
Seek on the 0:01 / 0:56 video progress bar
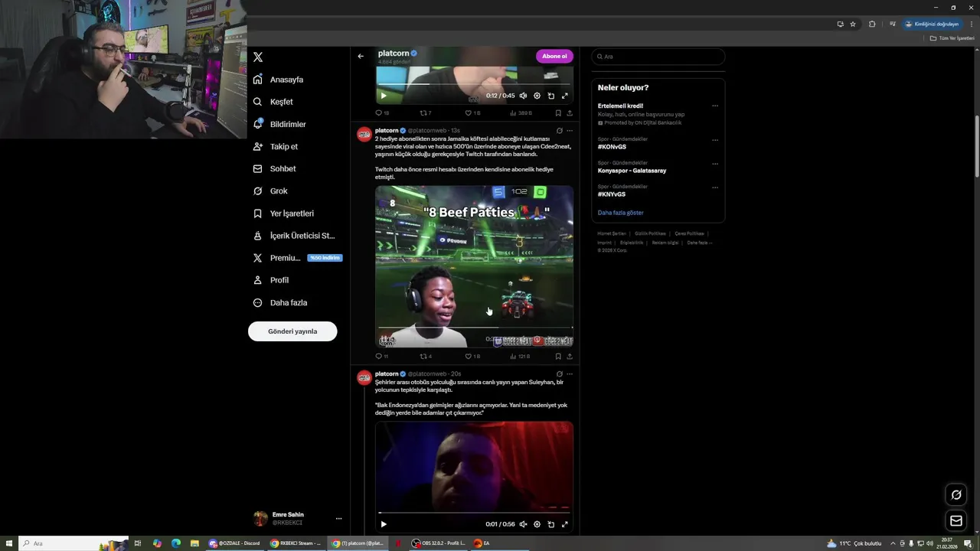coord(474,513)
